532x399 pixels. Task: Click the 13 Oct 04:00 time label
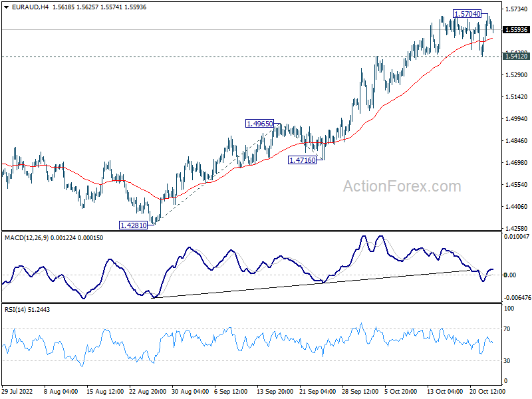coord(445,391)
